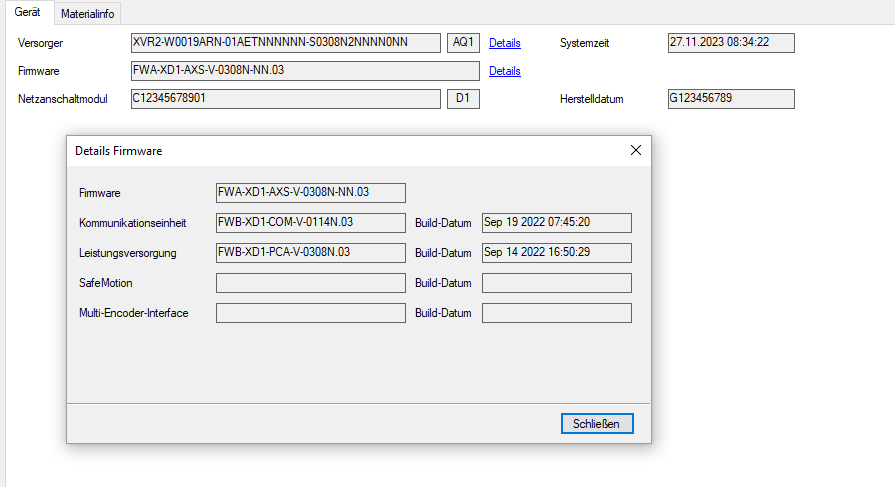This screenshot has height=487, width=895.
Task: Click the Herstelldatum field showing G123456789
Action: point(730,99)
